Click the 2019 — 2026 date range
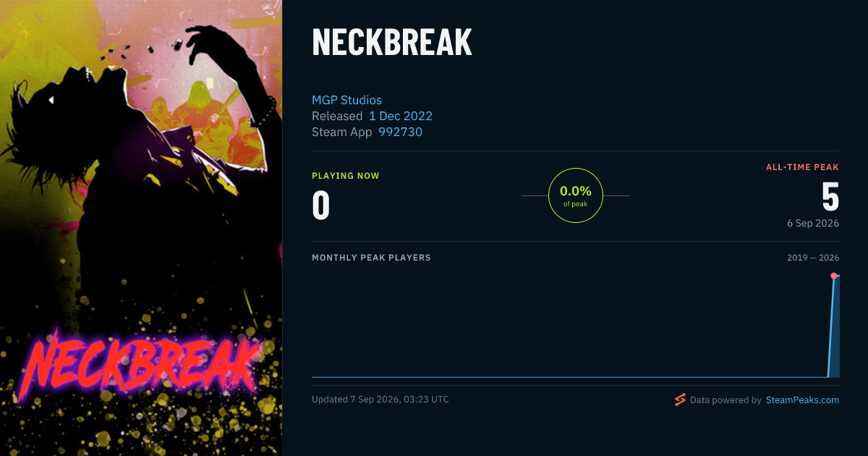The width and height of the screenshot is (868, 456). (813, 258)
